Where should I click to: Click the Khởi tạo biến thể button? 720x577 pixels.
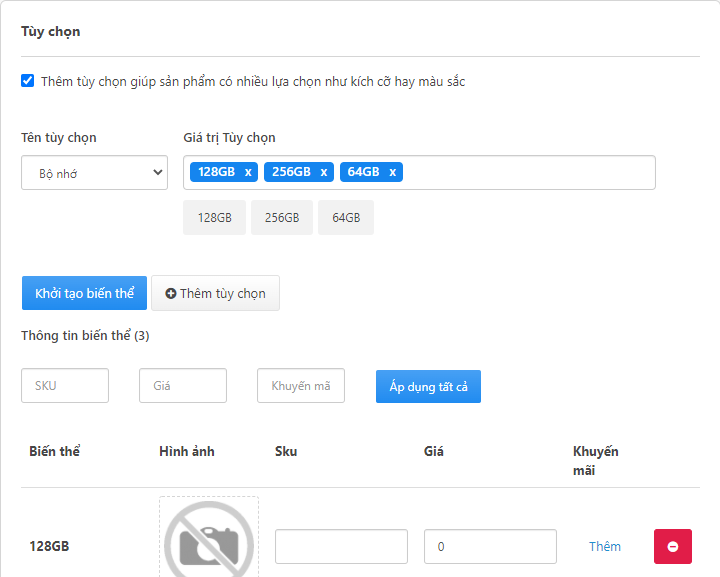coord(84,293)
